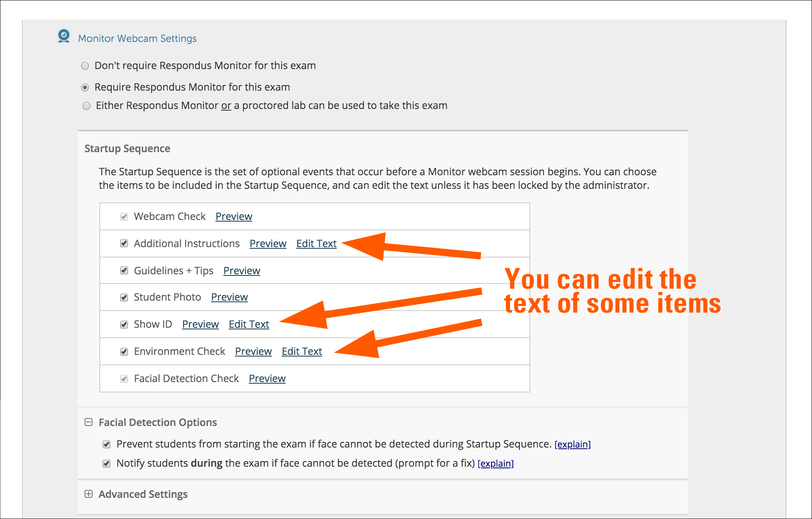Click Edit Text for Environment Check
The width and height of the screenshot is (812, 519).
302,351
